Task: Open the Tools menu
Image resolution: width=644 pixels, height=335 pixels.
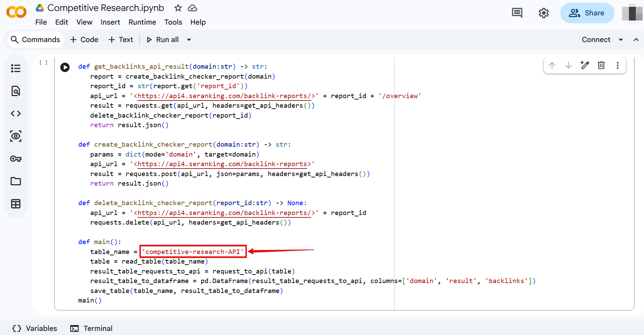Action: point(173,22)
